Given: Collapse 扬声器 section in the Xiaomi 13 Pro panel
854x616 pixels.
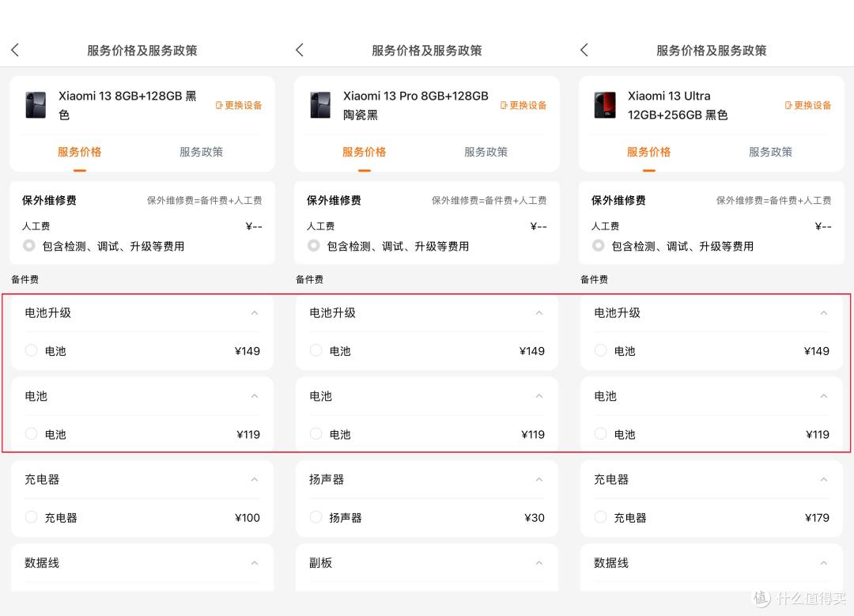Looking at the screenshot, I should coord(539,479).
